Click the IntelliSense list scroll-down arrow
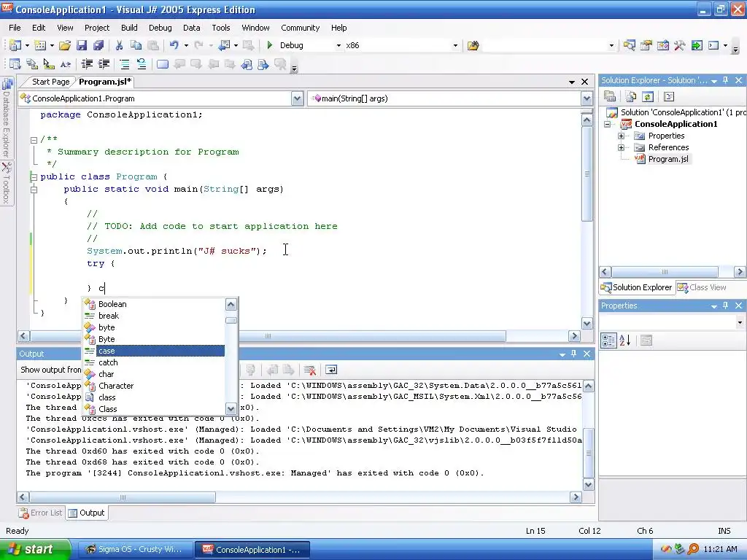The width and height of the screenshot is (747, 560). point(231,408)
